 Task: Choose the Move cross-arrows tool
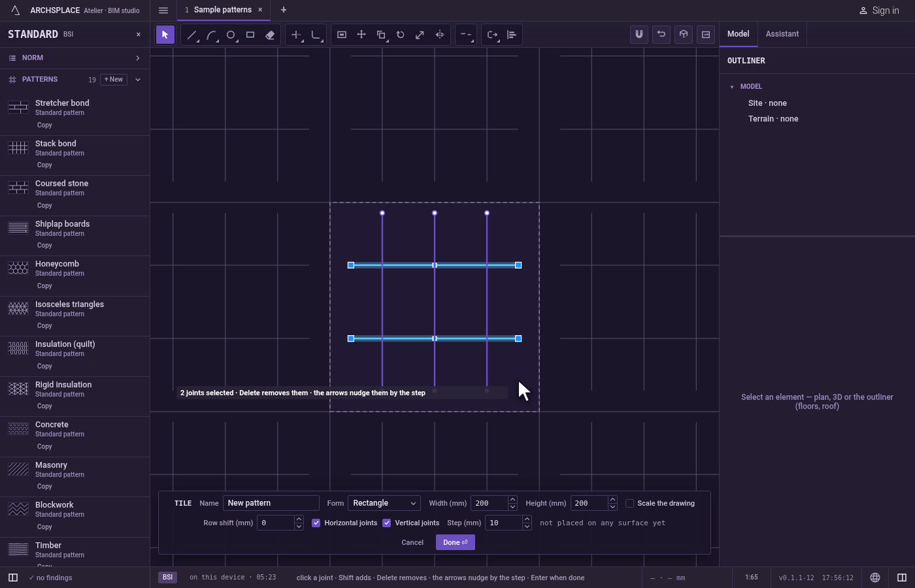coord(361,35)
